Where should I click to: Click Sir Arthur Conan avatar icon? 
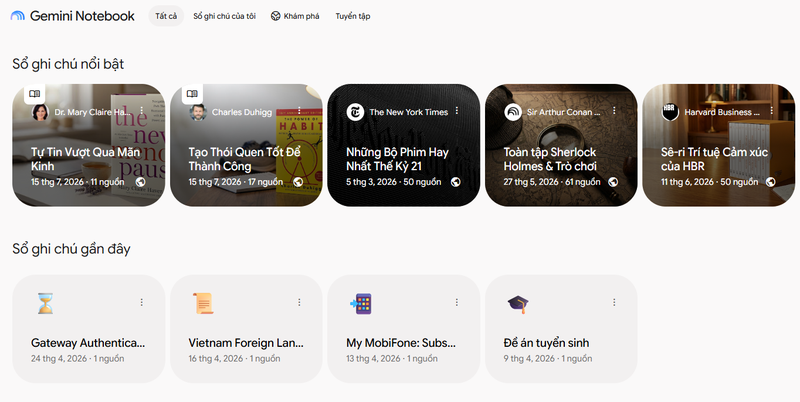tap(513, 112)
